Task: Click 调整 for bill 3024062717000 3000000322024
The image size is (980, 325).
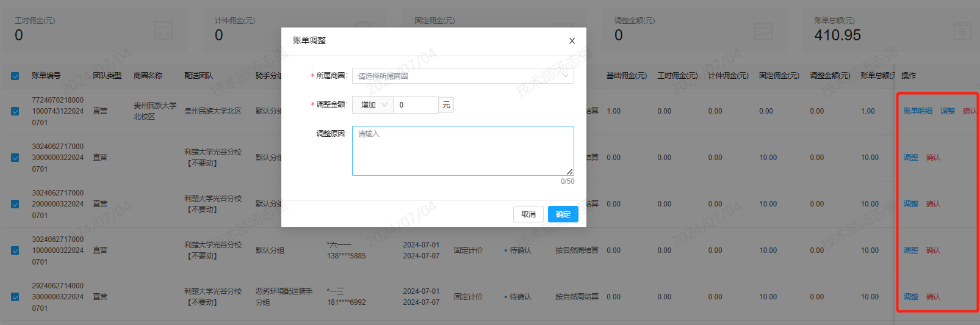Action: pos(911,158)
